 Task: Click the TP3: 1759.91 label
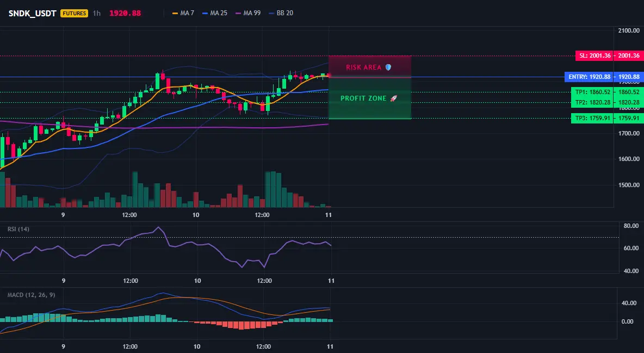[592, 119]
